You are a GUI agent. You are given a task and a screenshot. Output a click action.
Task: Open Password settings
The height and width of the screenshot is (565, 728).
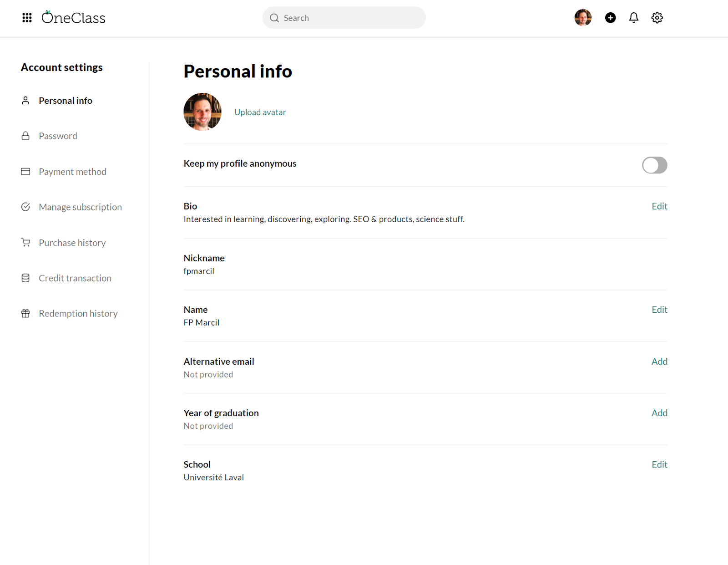click(58, 136)
